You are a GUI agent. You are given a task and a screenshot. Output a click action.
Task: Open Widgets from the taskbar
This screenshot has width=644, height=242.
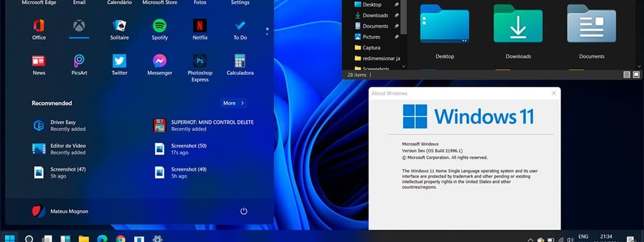(x=66, y=239)
